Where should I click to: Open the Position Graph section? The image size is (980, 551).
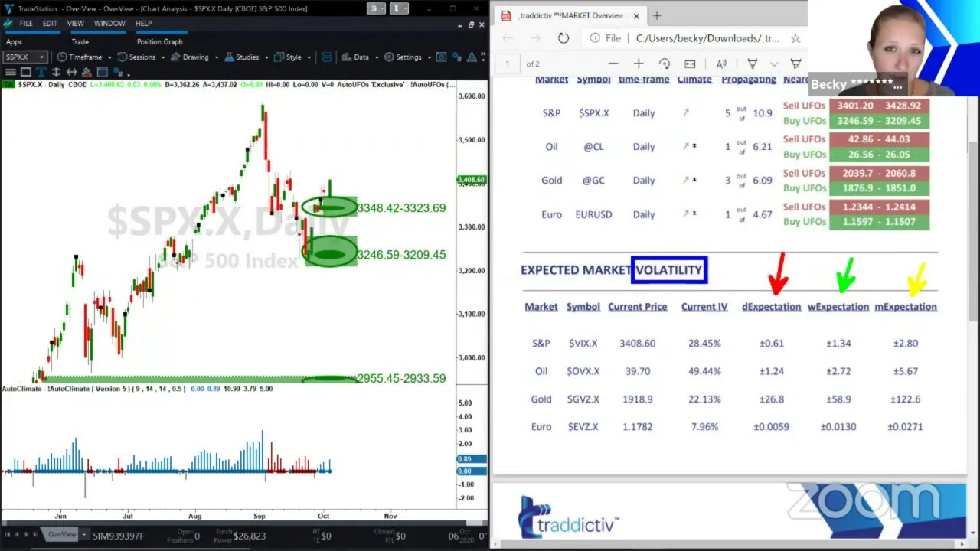point(159,42)
